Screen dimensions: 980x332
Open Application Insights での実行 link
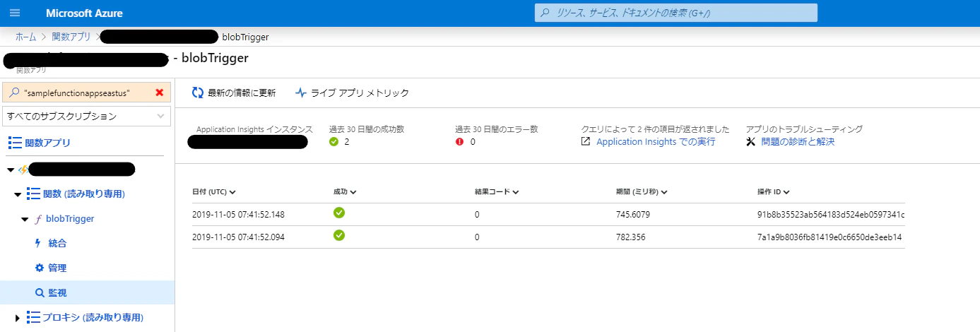tap(656, 141)
